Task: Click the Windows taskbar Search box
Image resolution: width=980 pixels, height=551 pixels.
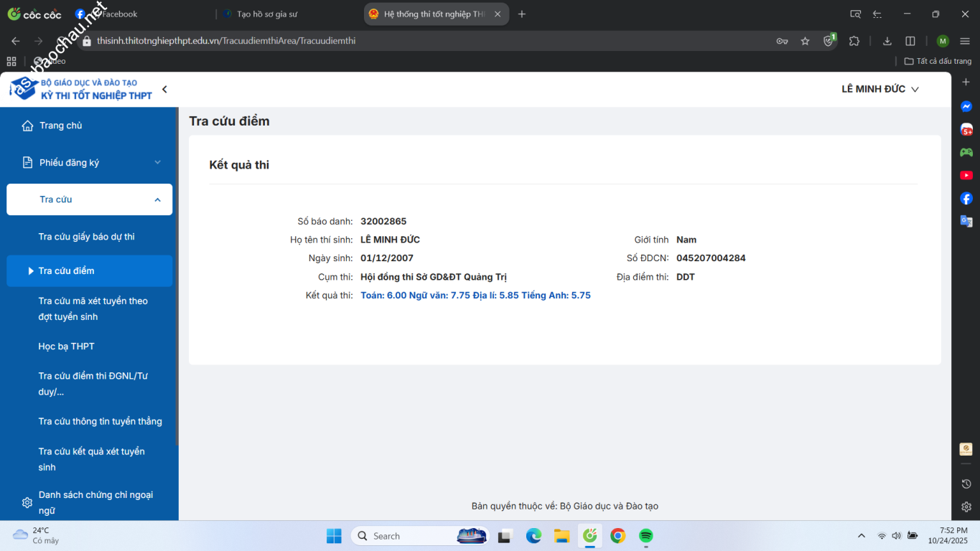Action: [x=402, y=536]
